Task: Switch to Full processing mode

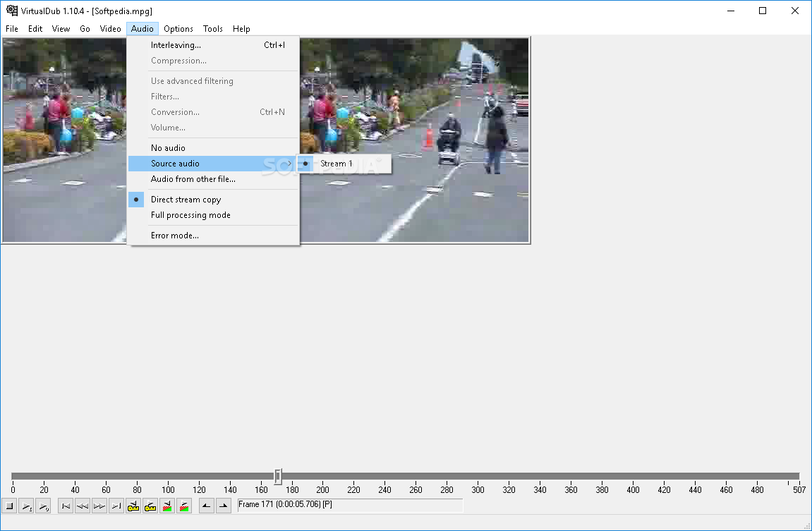Action: point(213,215)
